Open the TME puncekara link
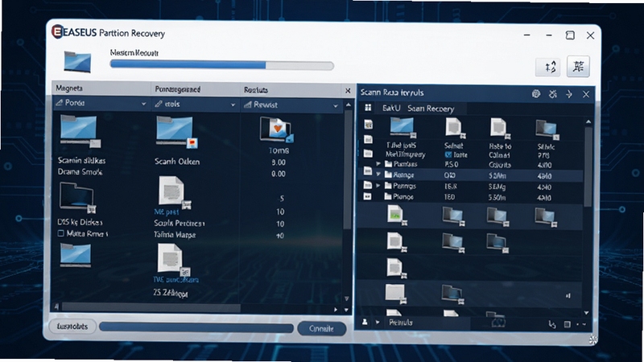 [175, 279]
